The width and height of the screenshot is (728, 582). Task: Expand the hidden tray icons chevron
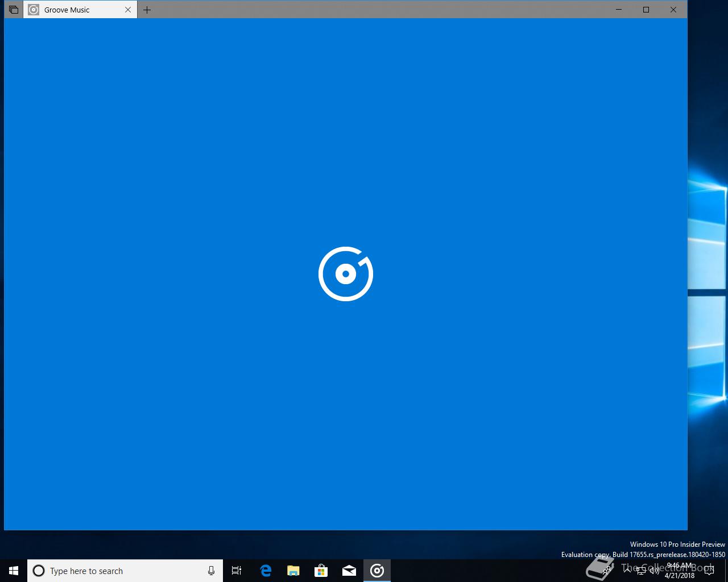(x=628, y=571)
